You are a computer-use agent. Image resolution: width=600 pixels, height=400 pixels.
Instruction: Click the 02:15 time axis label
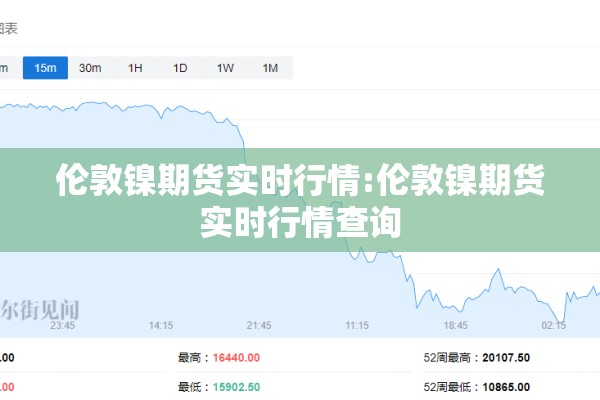pos(553,325)
